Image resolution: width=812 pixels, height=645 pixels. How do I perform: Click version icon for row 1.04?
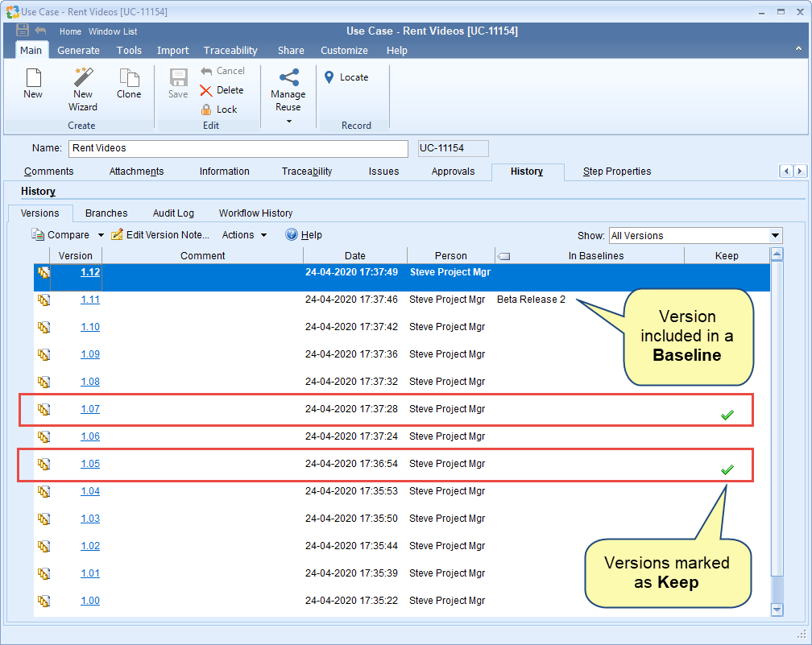[x=43, y=492]
